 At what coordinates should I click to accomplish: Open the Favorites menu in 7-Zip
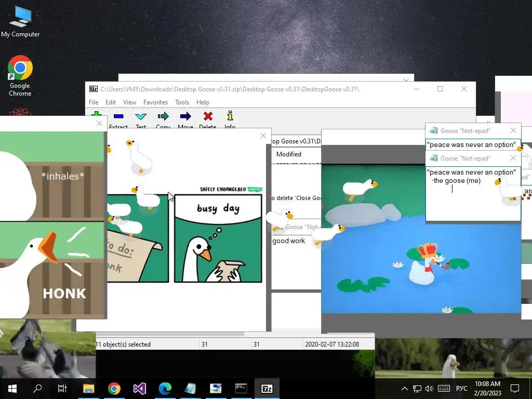click(155, 102)
